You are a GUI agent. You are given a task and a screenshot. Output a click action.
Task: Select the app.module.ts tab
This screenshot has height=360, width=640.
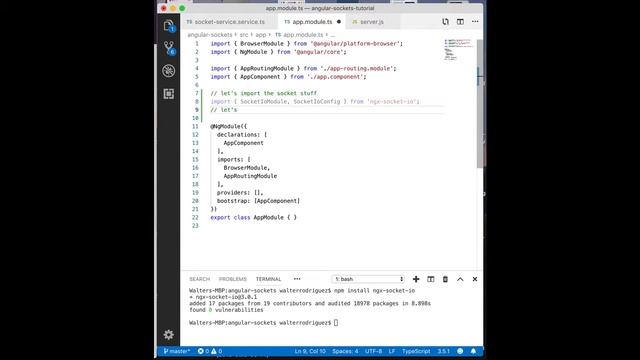[x=312, y=22]
